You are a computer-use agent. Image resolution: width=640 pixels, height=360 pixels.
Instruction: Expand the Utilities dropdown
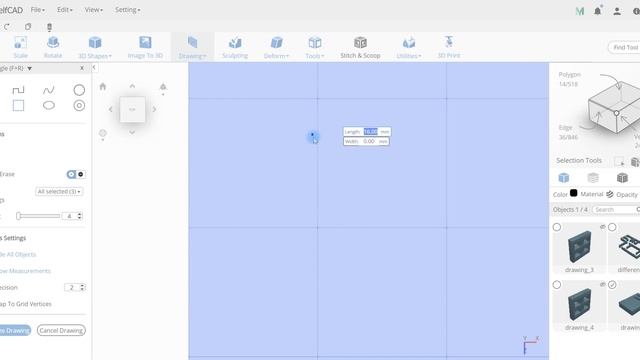[409, 47]
